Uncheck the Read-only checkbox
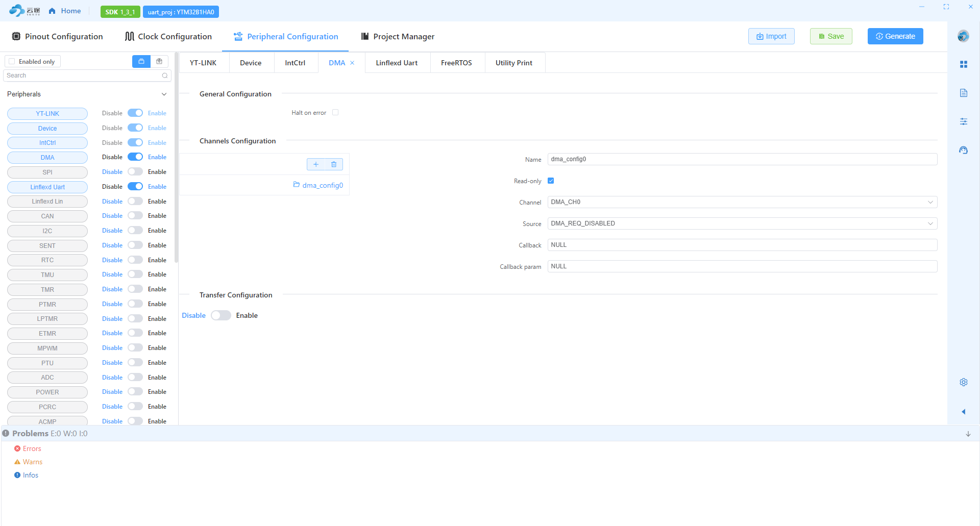The width and height of the screenshot is (980, 526). (x=551, y=181)
